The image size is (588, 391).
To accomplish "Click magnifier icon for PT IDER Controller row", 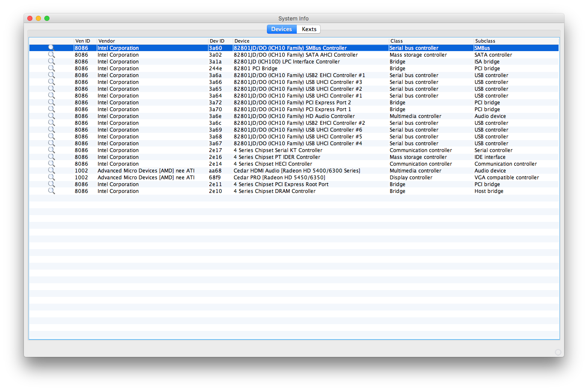I will [x=52, y=157].
